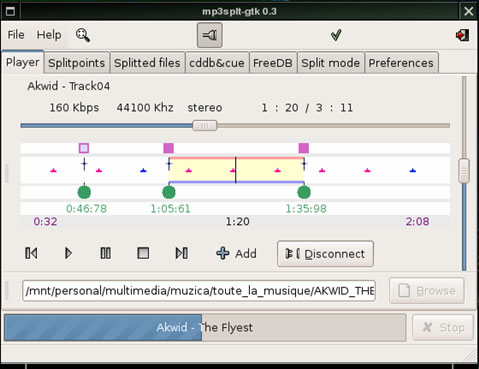The width and height of the screenshot is (479, 369).
Task: Click the yellow selected segment in the timeline
Action: (x=236, y=170)
